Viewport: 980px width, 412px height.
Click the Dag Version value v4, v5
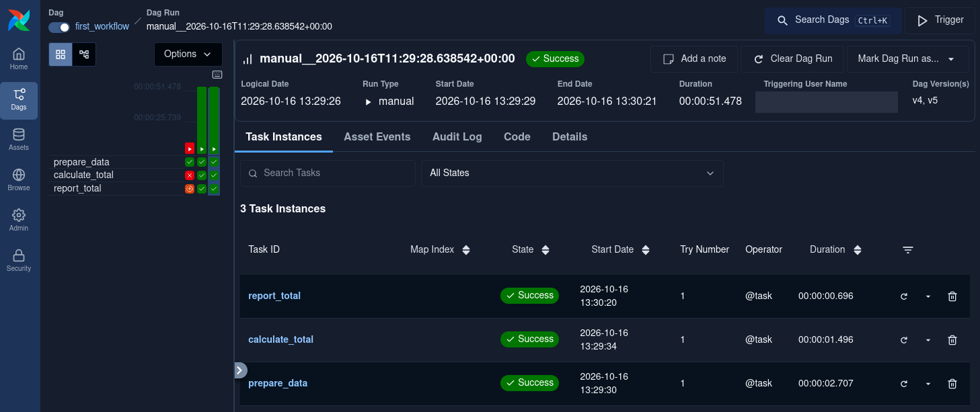[x=925, y=101]
